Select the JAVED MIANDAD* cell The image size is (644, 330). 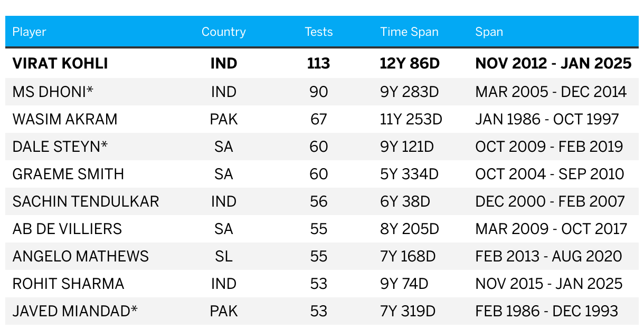(75, 311)
